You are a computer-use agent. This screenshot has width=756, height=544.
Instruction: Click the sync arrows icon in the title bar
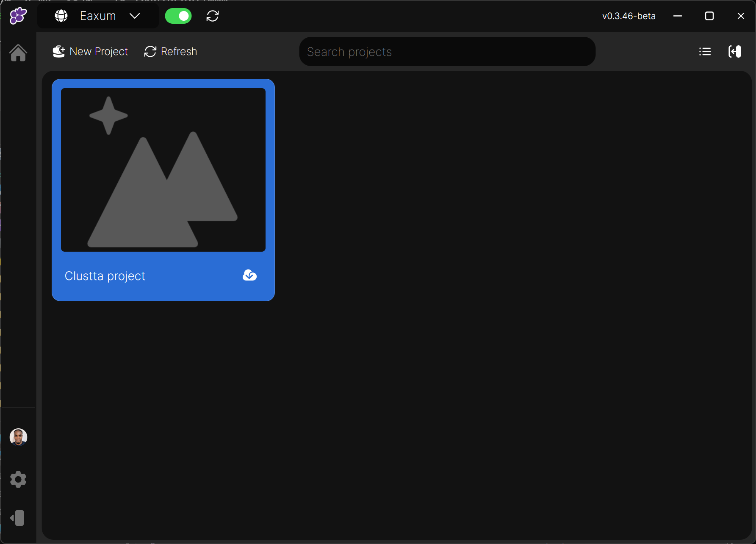(x=213, y=16)
